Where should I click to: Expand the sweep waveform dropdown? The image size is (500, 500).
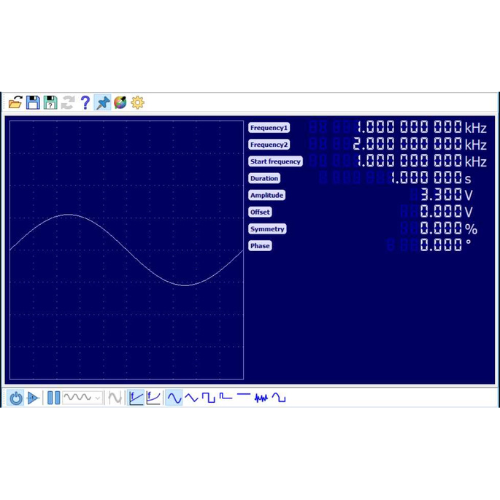82,398
